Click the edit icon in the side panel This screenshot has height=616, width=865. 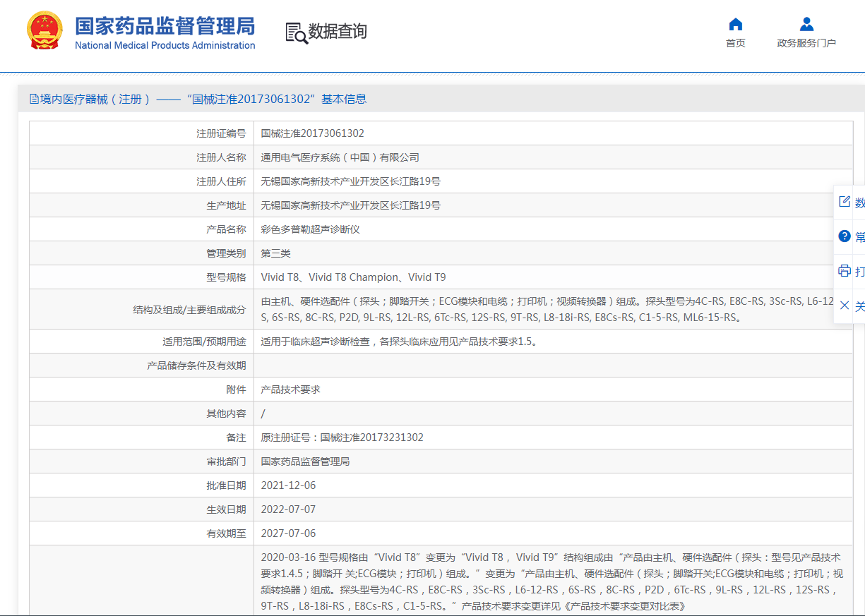pyautogui.click(x=845, y=202)
